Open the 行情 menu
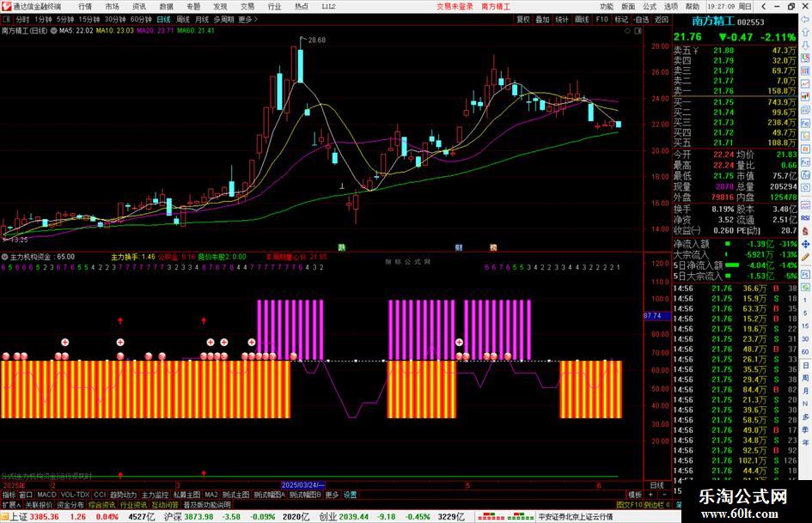 coord(85,7)
